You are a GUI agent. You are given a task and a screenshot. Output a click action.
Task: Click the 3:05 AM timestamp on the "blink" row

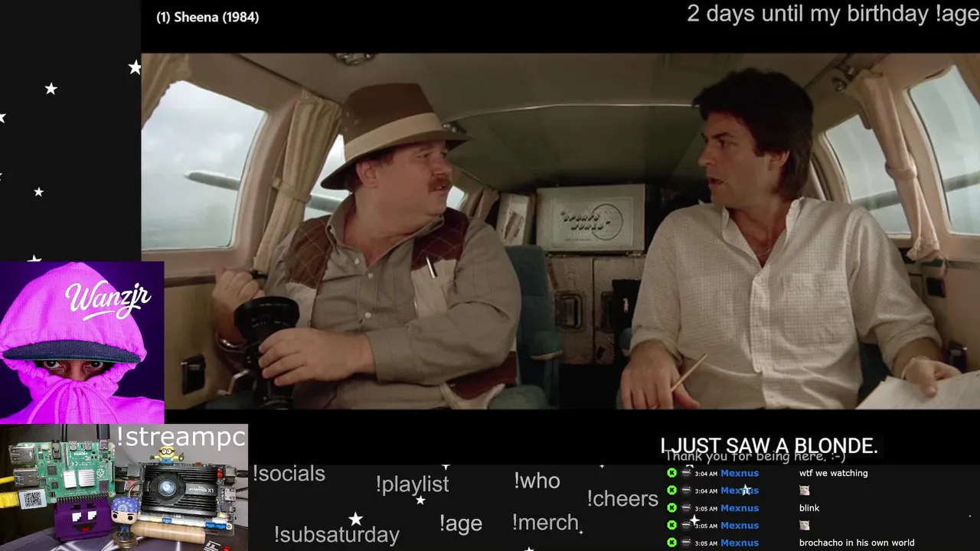pyautogui.click(x=706, y=508)
